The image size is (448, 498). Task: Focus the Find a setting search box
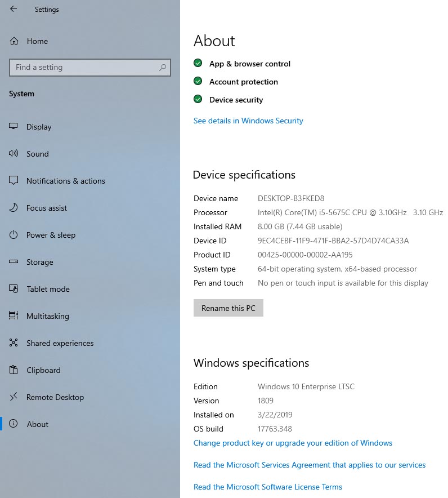[x=90, y=68]
